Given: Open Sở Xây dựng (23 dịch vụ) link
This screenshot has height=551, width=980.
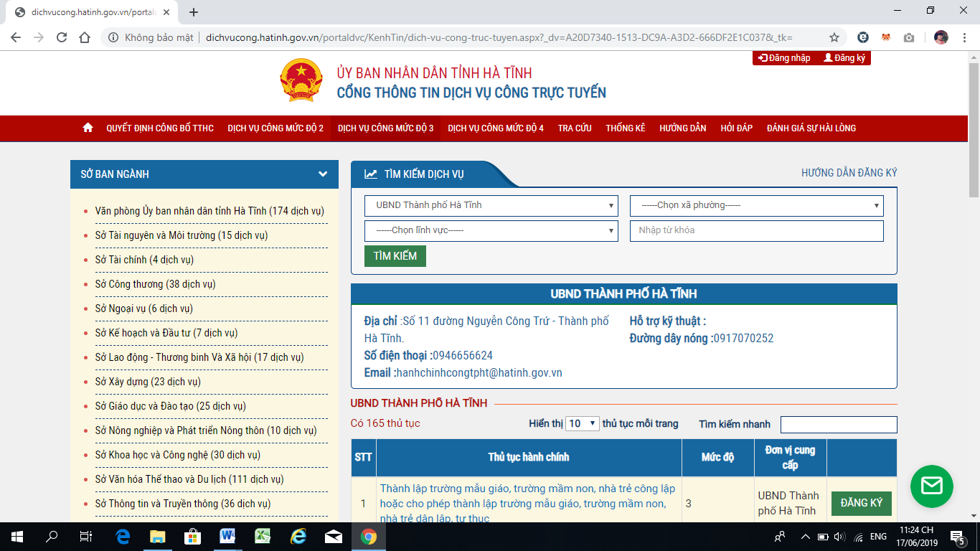Looking at the screenshot, I should pyautogui.click(x=148, y=382).
